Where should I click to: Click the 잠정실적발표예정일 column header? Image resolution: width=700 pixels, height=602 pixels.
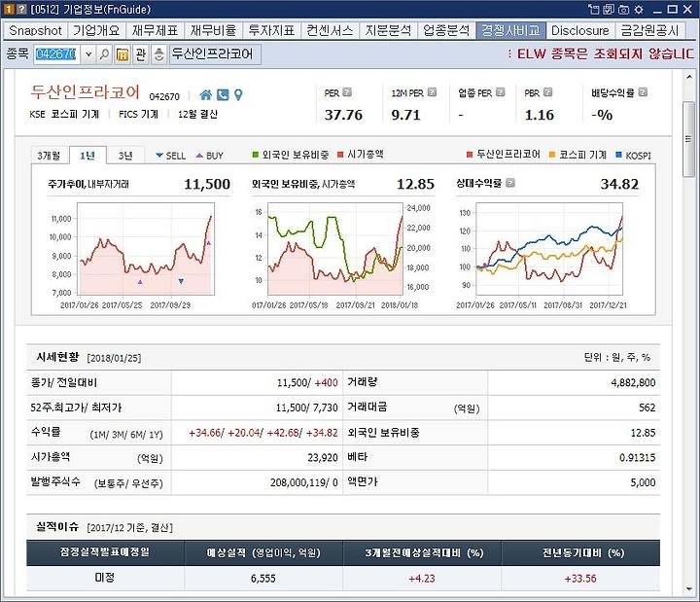point(105,552)
